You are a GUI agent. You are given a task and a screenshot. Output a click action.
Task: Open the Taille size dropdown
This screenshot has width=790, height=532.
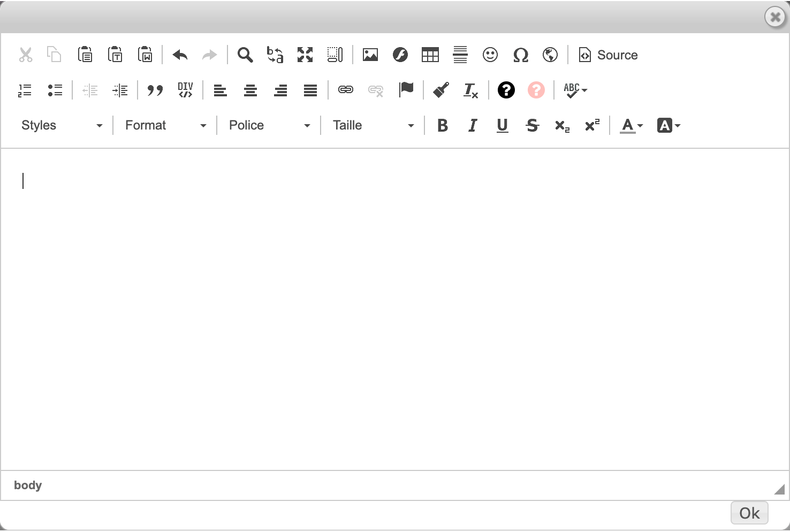(373, 125)
